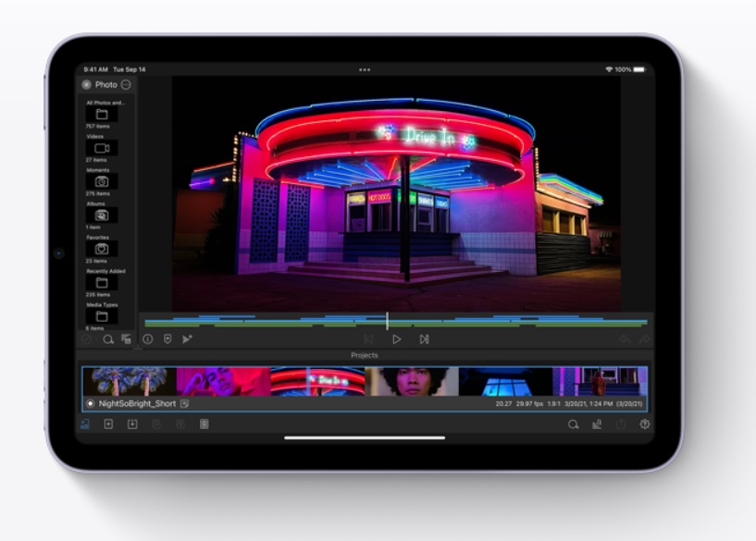Click the import project icon
This screenshot has height=541, width=756.
point(132,424)
